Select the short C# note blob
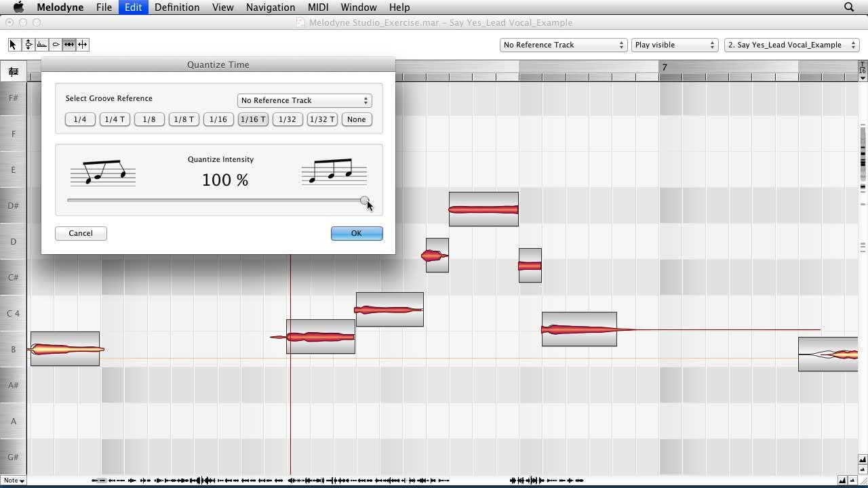 [530, 266]
